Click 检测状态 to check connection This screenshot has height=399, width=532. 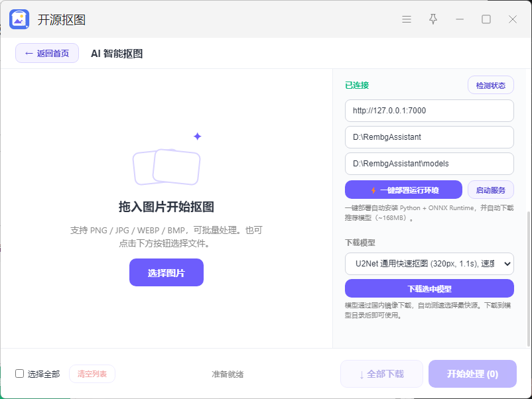pyautogui.click(x=491, y=85)
